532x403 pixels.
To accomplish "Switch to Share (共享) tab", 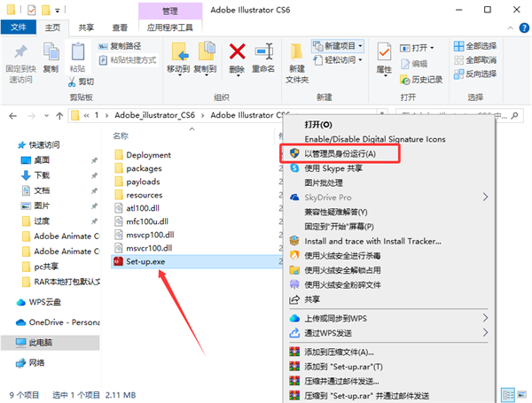I will (86, 27).
